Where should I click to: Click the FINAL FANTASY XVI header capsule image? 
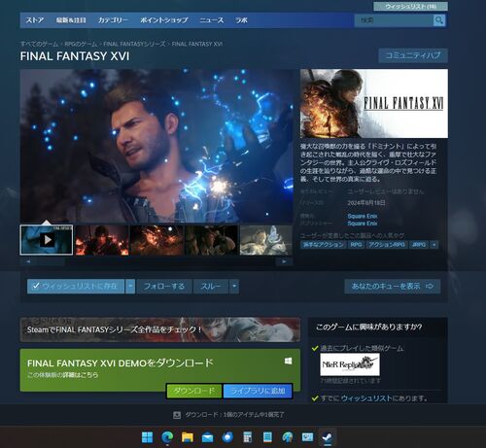click(374, 103)
